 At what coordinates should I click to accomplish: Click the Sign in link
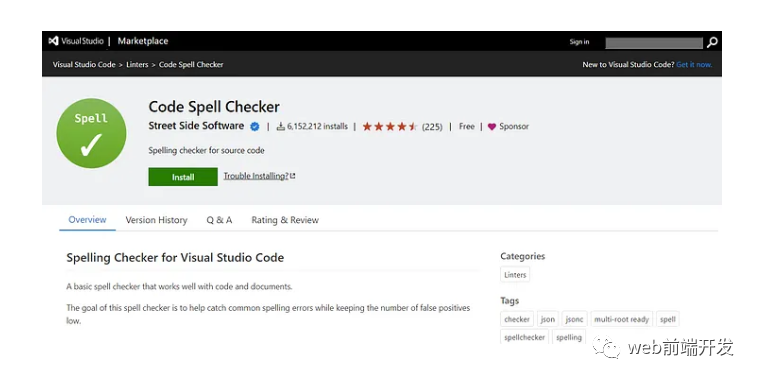tap(579, 42)
